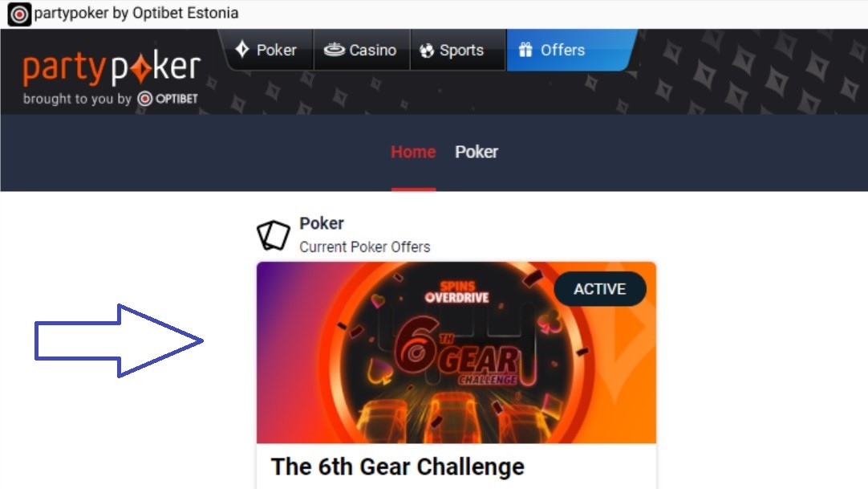
Task: Select the Offers tab in top navigation
Action: click(570, 50)
